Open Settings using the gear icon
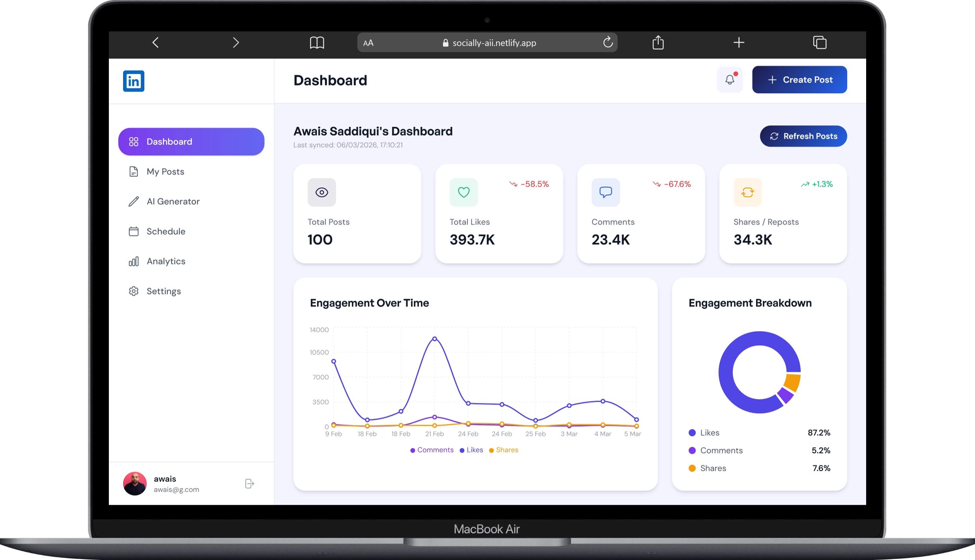The height and width of the screenshot is (560, 975). click(x=134, y=291)
